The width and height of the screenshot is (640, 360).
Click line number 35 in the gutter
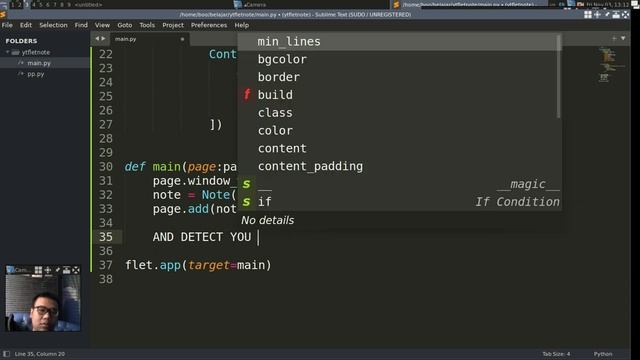106,237
